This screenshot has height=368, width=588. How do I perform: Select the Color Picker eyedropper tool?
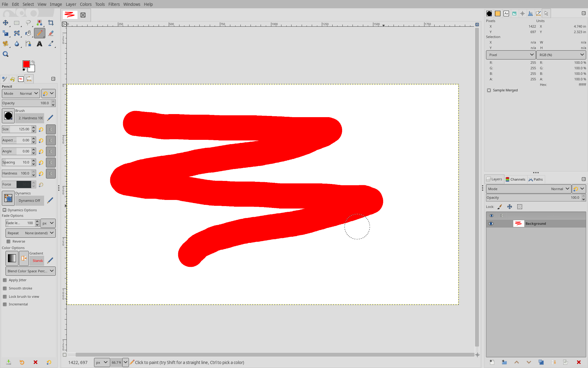(51, 44)
